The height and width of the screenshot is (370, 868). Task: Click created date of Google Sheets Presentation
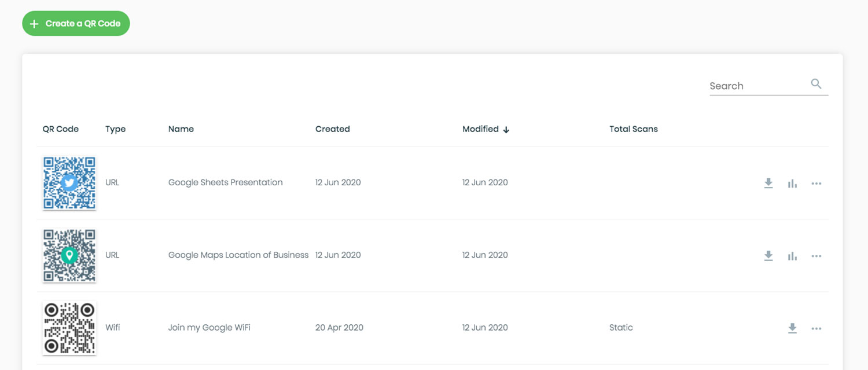click(338, 182)
